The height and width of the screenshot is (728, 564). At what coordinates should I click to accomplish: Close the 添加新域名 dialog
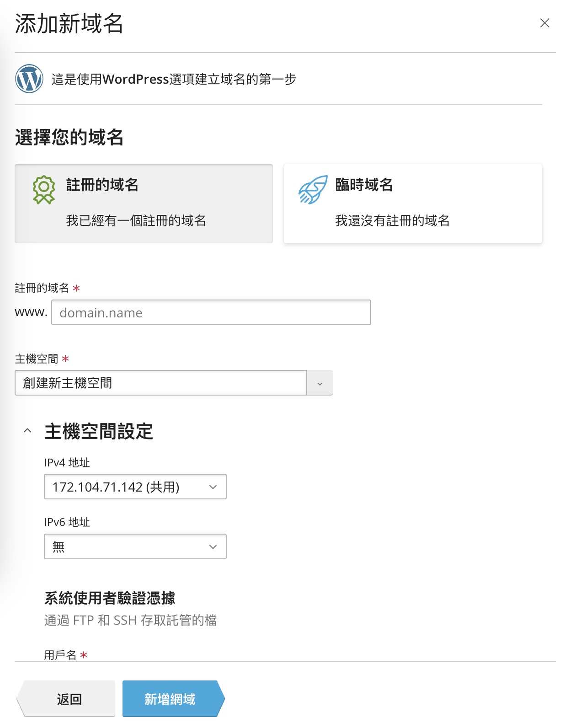tap(544, 23)
